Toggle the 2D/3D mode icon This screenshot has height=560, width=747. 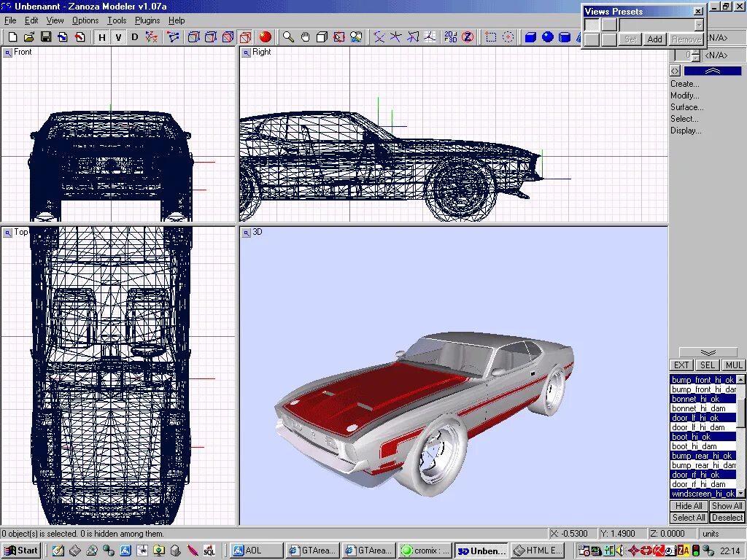pos(450,37)
